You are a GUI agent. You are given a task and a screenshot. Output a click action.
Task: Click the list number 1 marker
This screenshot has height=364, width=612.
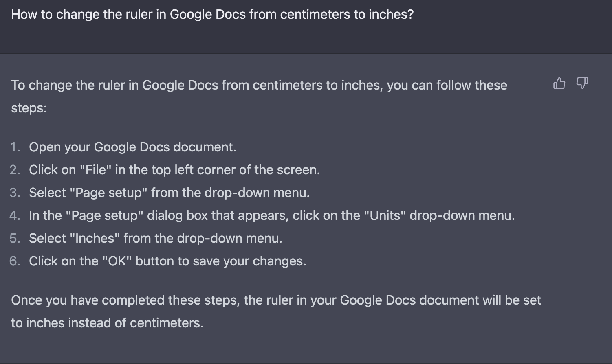15,147
